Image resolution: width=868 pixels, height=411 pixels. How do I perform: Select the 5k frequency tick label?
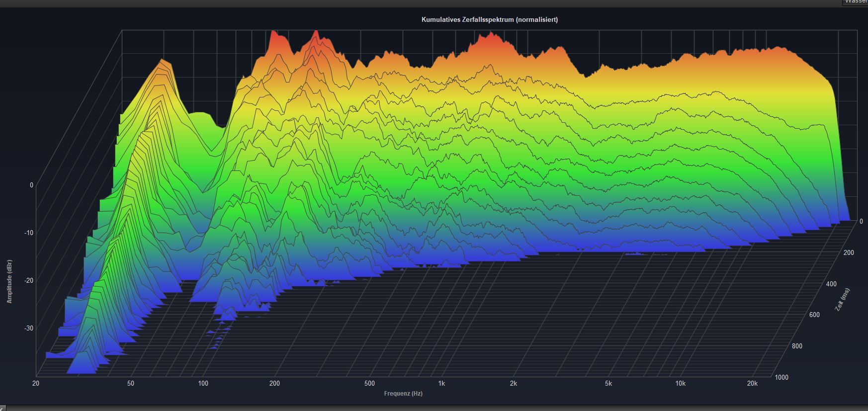(608, 384)
